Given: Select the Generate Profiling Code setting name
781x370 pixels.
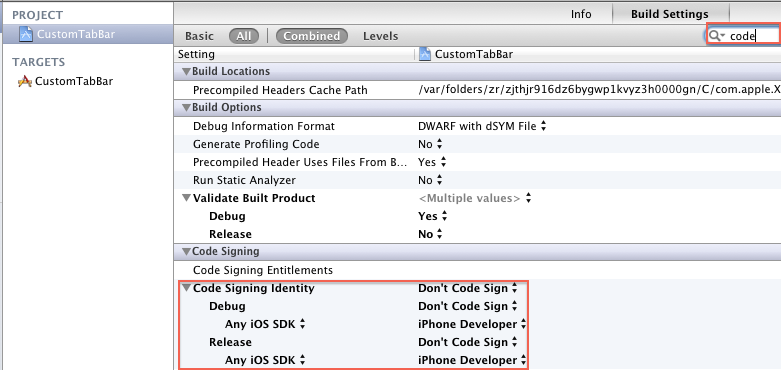Looking at the screenshot, I should click(256, 144).
